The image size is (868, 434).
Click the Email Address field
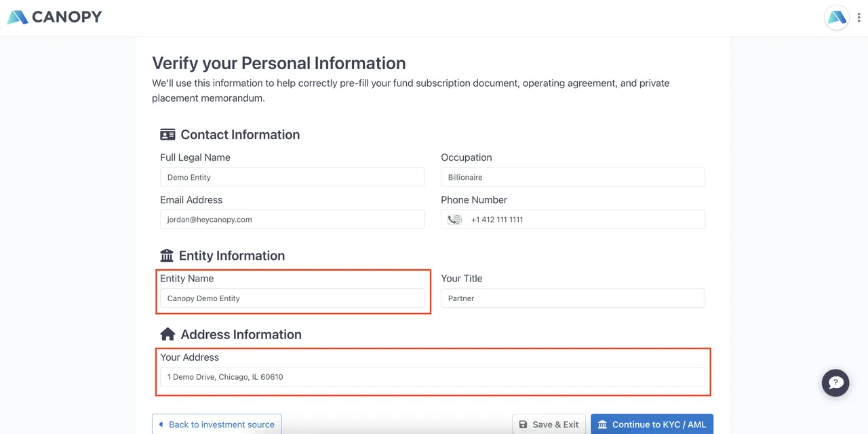point(292,219)
